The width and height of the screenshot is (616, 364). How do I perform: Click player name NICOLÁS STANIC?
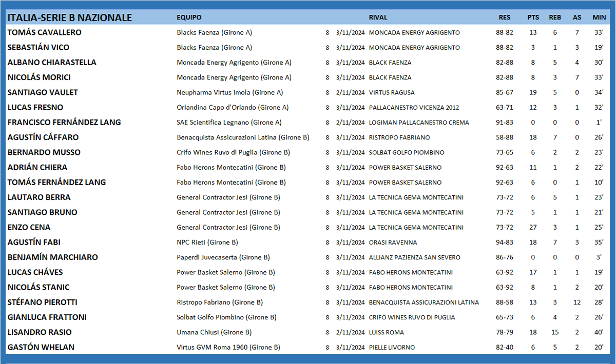[38, 287]
